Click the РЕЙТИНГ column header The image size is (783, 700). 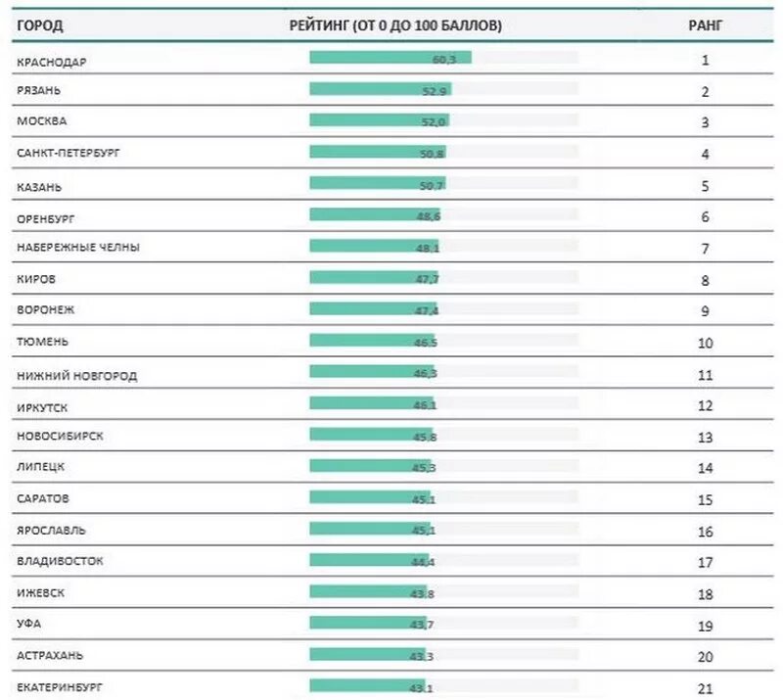tap(395, 25)
